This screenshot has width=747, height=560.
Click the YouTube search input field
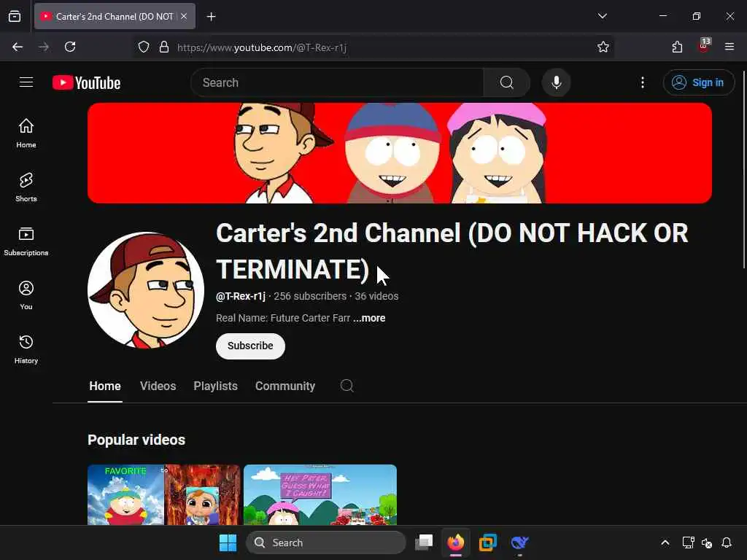pos(337,82)
